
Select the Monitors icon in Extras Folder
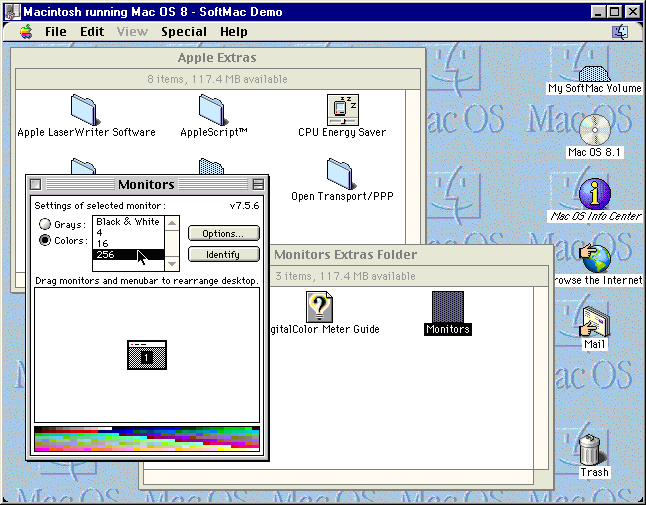click(448, 307)
